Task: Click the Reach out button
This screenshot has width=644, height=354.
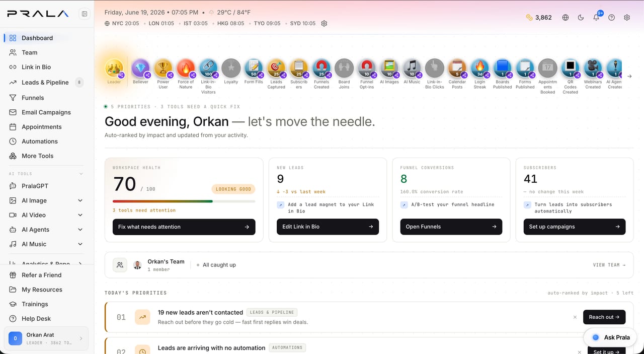Action: (x=604, y=317)
